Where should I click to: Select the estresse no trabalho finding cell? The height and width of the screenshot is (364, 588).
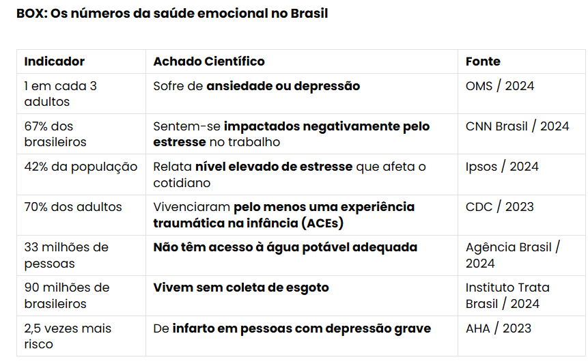coord(291,134)
